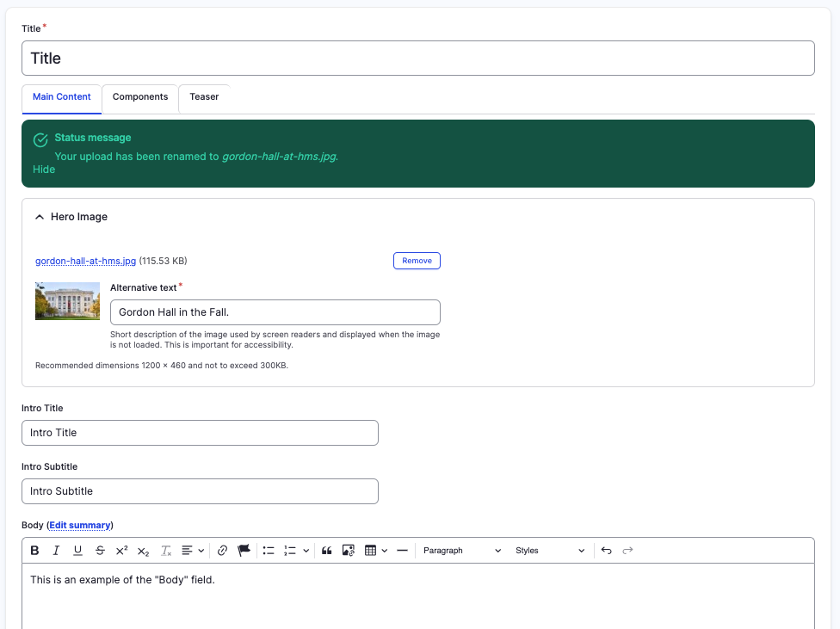The width and height of the screenshot is (840, 629).
Task: Switch to the Teaser tab
Action: click(x=204, y=97)
